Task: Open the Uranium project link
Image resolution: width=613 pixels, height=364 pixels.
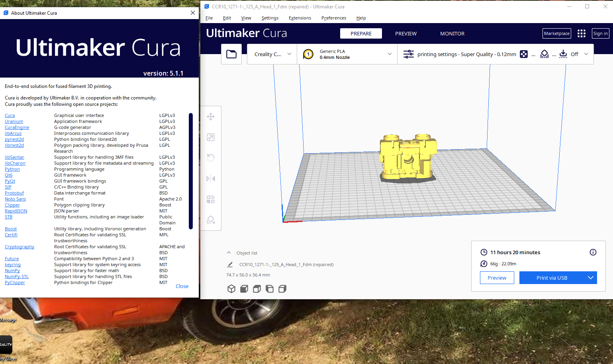Action: pos(14,121)
